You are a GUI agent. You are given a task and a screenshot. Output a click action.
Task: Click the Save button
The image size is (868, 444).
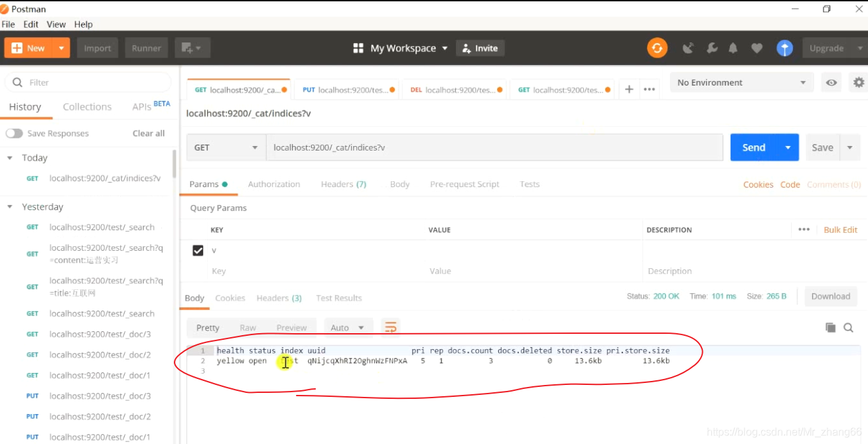pyautogui.click(x=823, y=147)
